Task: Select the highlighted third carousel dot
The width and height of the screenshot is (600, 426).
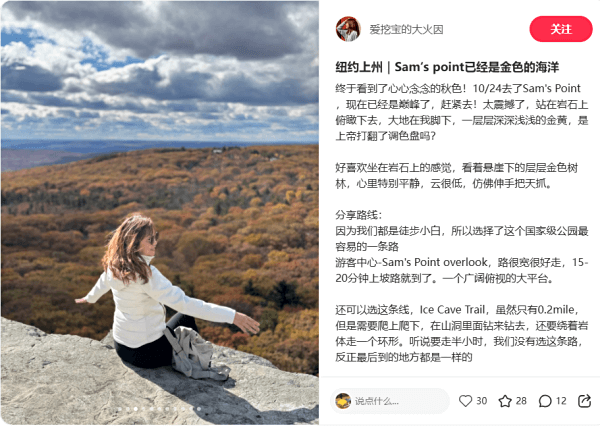Action: [136, 409]
